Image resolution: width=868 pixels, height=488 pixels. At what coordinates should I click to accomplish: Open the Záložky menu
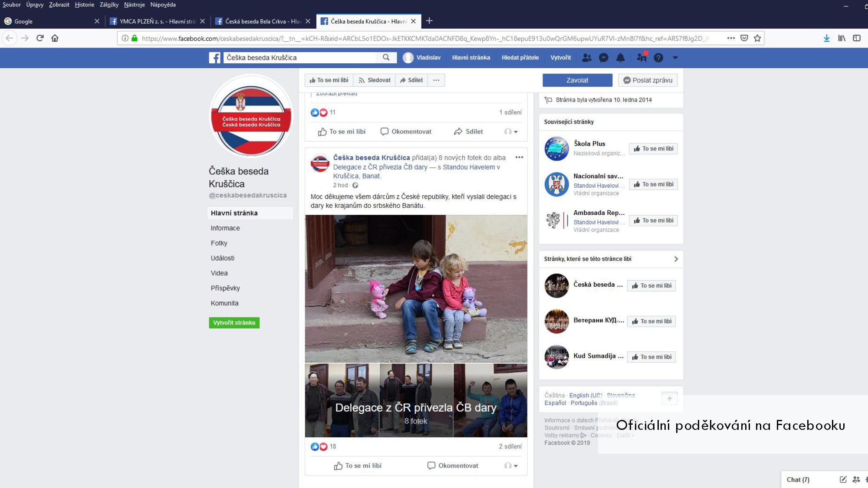click(109, 5)
